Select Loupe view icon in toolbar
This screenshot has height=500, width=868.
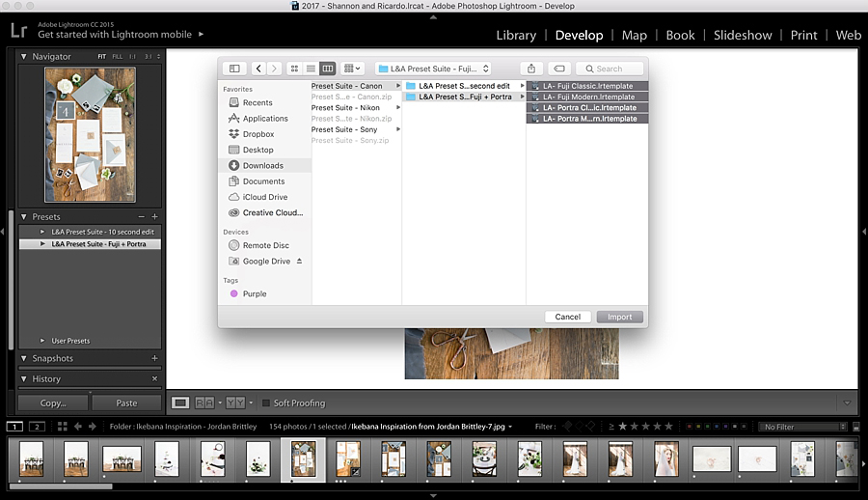(180, 403)
